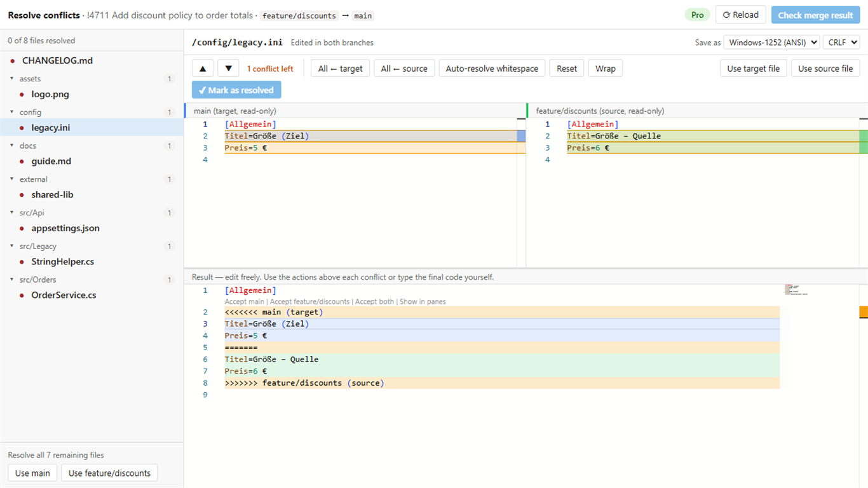Image resolution: width=868 pixels, height=488 pixels.
Task: Open the encoding dropdown Windows-1252 (ANSI)
Action: [x=771, y=43]
